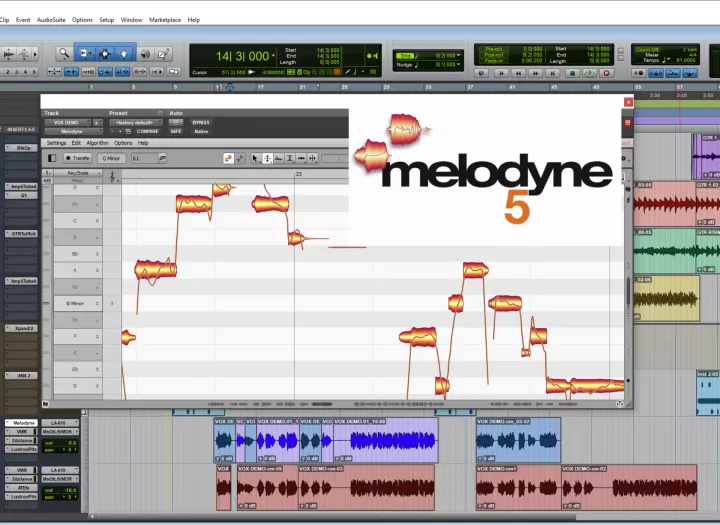
Task: Select the Trim tool in Pro Tools
Action: [x=84, y=54]
